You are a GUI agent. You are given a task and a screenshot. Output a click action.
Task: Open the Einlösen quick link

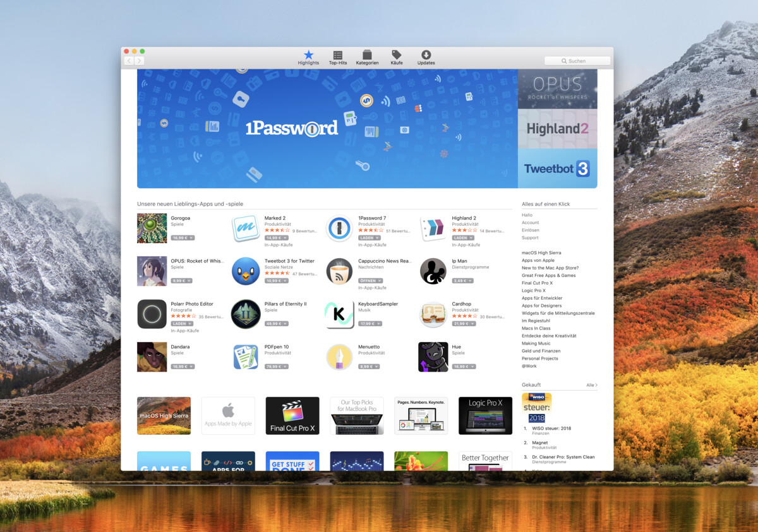531,230
